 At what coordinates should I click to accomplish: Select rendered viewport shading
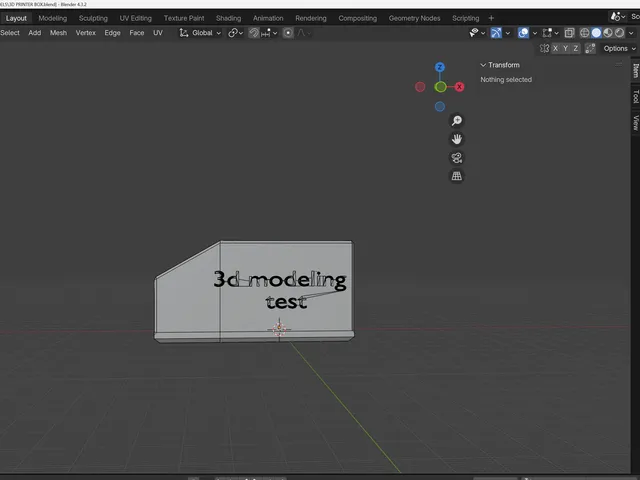619,33
